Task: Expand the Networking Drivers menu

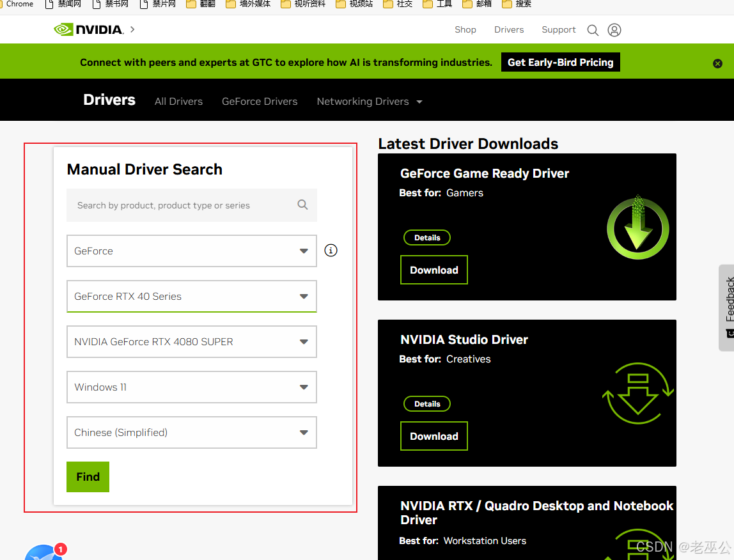Action: 370,102
